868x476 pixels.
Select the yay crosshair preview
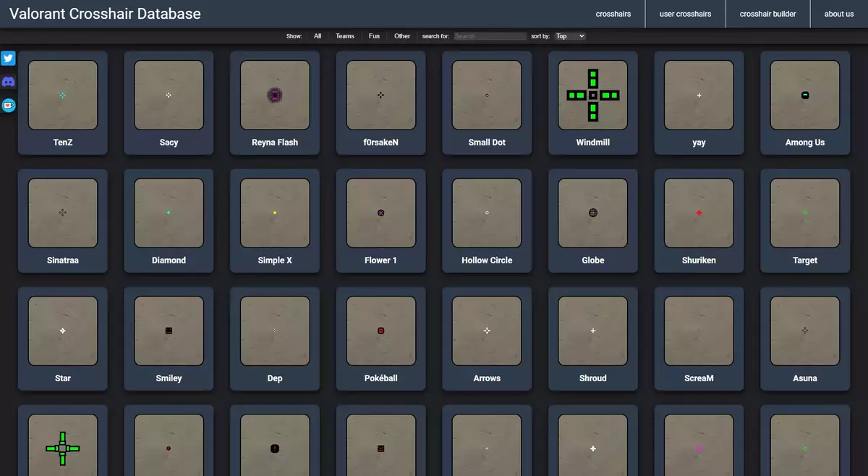[699, 95]
